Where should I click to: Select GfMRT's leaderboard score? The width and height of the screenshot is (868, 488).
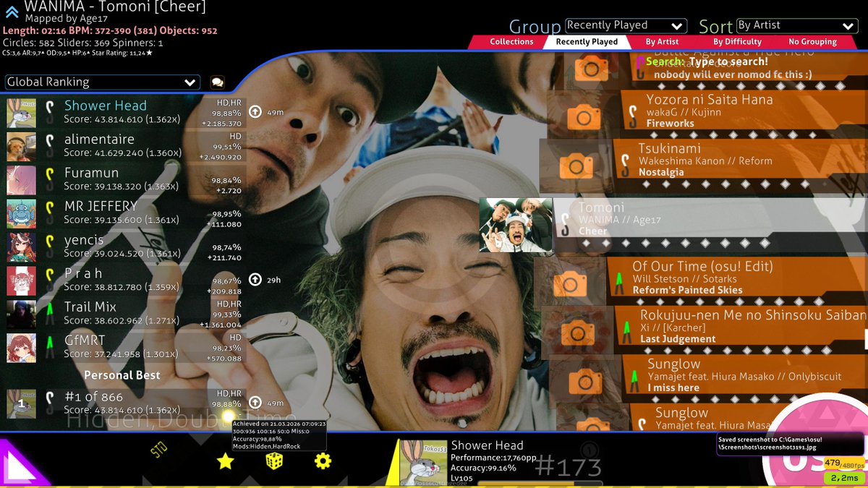coord(124,348)
